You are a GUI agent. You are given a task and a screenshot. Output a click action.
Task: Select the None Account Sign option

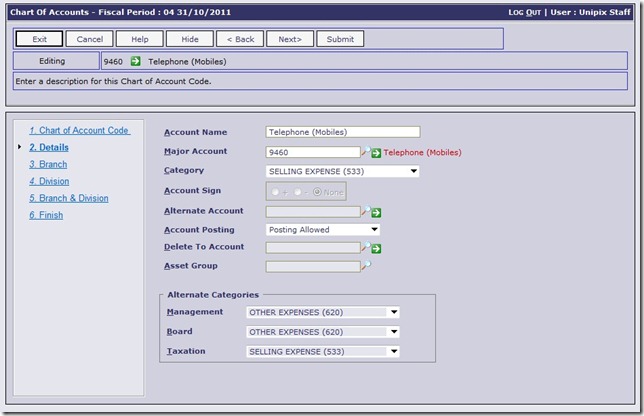pyautogui.click(x=319, y=191)
